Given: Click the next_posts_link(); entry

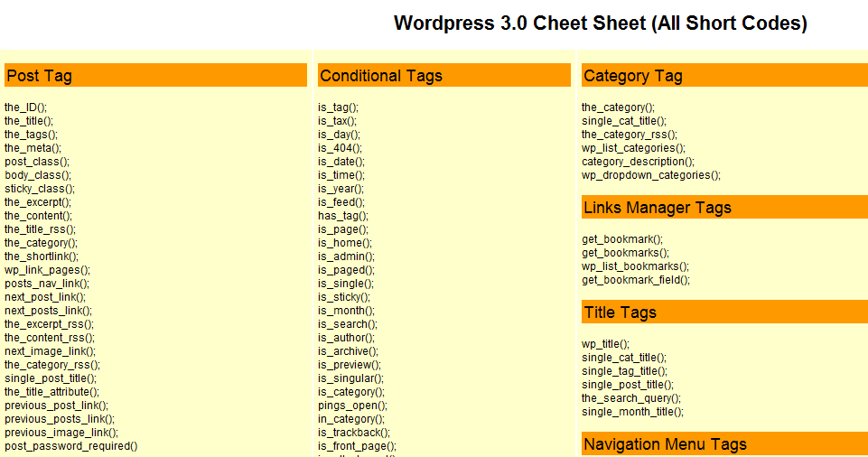Looking at the screenshot, I should pyautogui.click(x=48, y=311).
